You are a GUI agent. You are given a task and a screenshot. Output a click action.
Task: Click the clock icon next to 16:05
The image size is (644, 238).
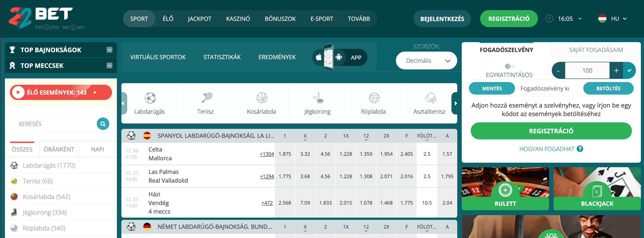click(549, 19)
